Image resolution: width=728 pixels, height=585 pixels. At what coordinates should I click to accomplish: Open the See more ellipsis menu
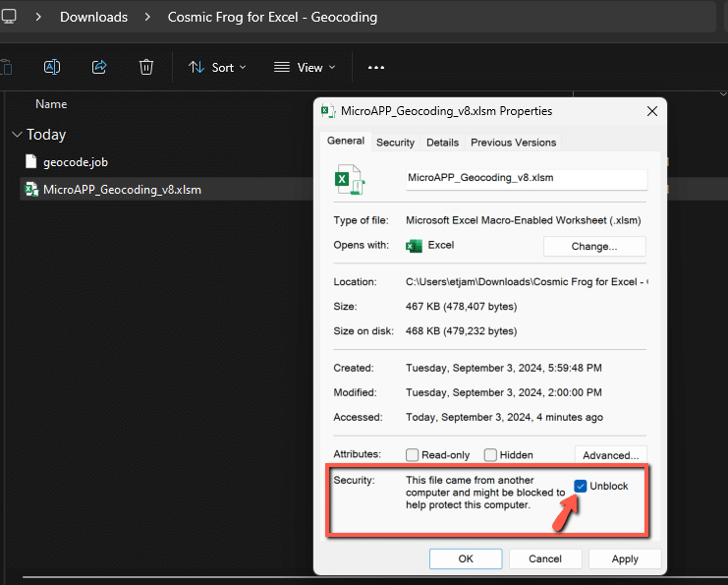(376, 68)
